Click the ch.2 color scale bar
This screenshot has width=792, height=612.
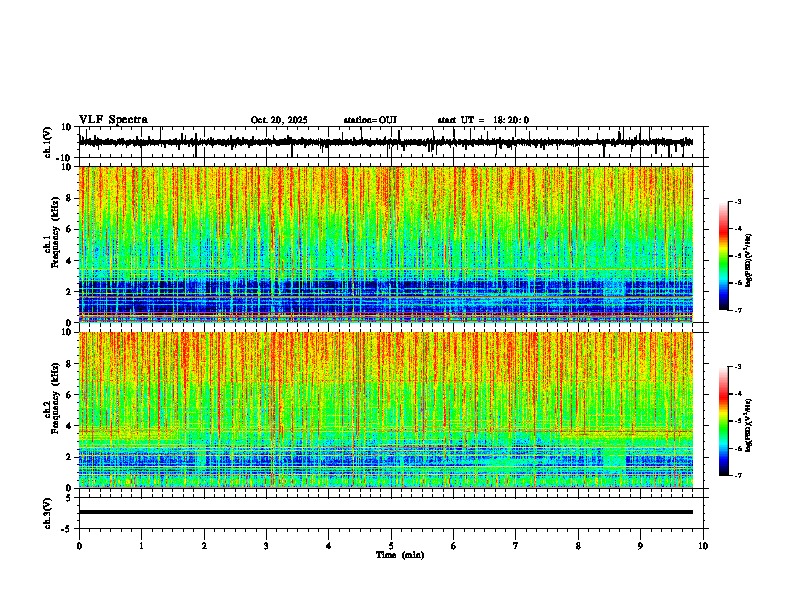[x=724, y=421]
